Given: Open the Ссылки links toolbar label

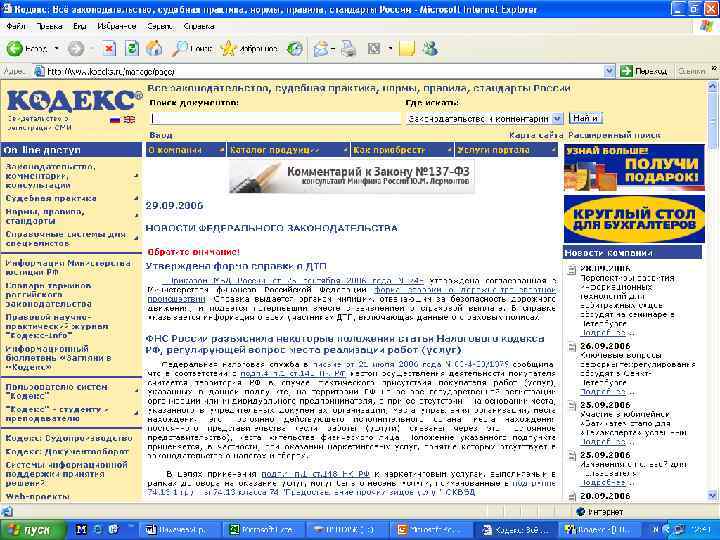Looking at the screenshot, I should click(x=692, y=71).
